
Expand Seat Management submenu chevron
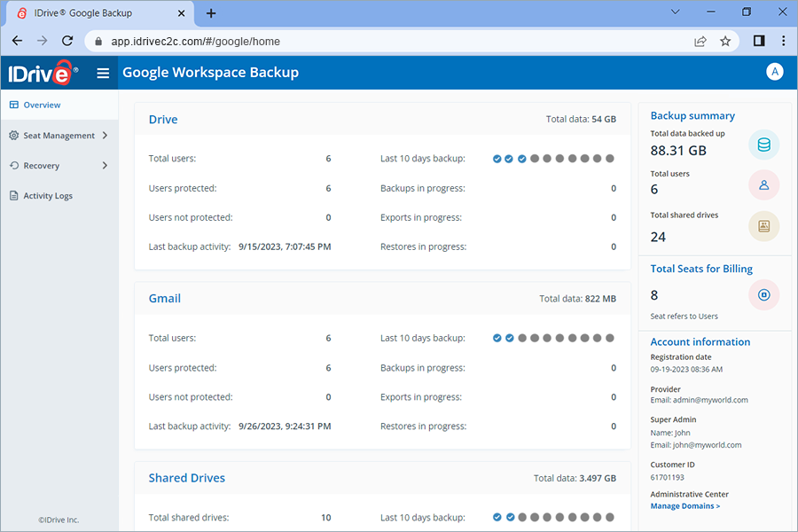pyautogui.click(x=105, y=136)
